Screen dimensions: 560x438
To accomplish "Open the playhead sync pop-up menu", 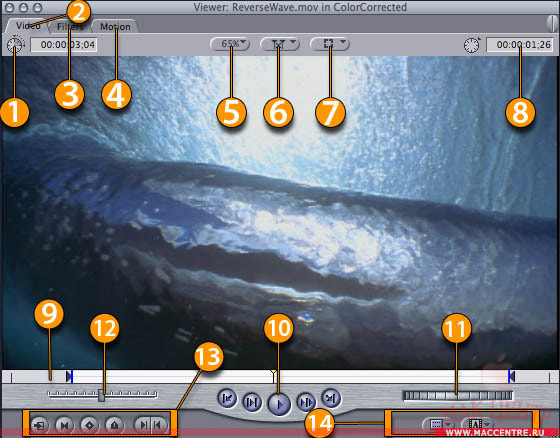I will click(x=280, y=44).
